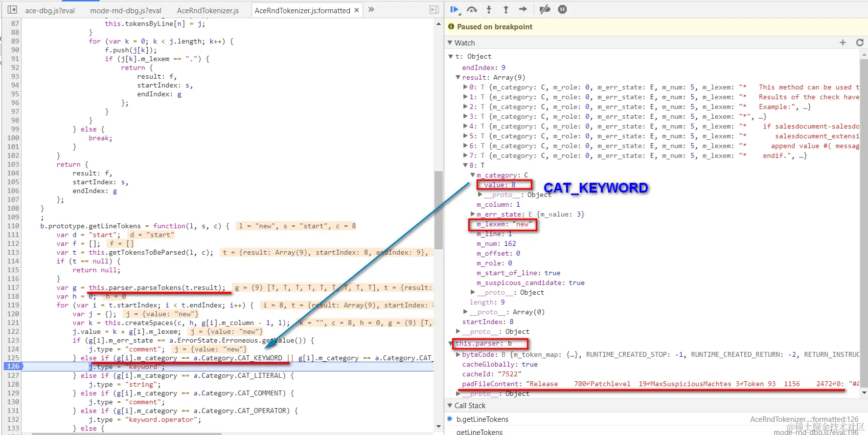Toggle pause on exceptions
Screen dimensions: 868x435
[x=563, y=9]
